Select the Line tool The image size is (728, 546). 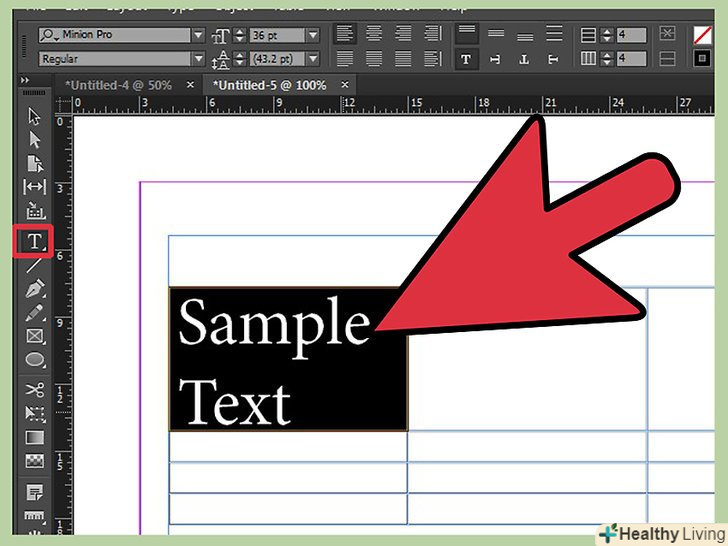(x=34, y=265)
